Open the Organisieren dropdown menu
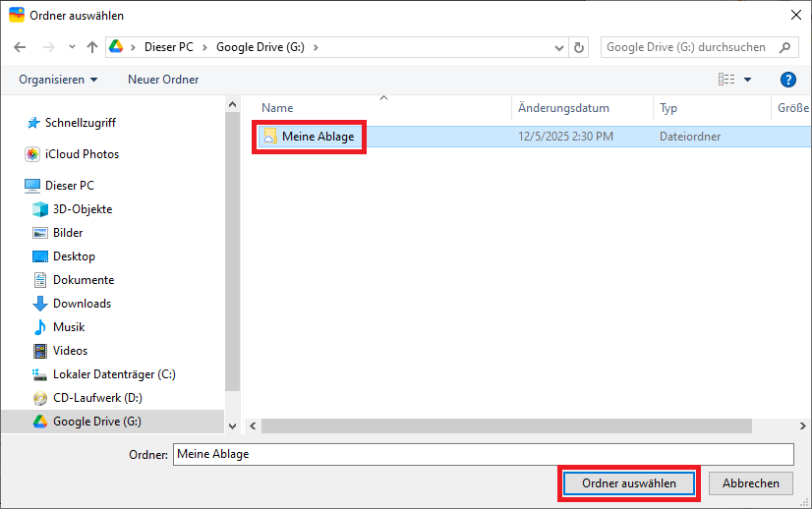 pyautogui.click(x=58, y=80)
